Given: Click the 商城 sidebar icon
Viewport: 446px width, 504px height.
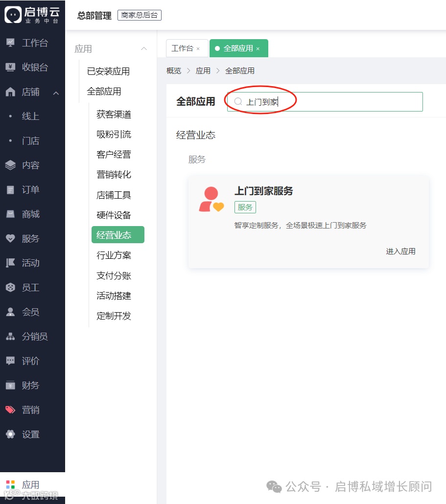Looking at the screenshot, I should tap(11, 214).
